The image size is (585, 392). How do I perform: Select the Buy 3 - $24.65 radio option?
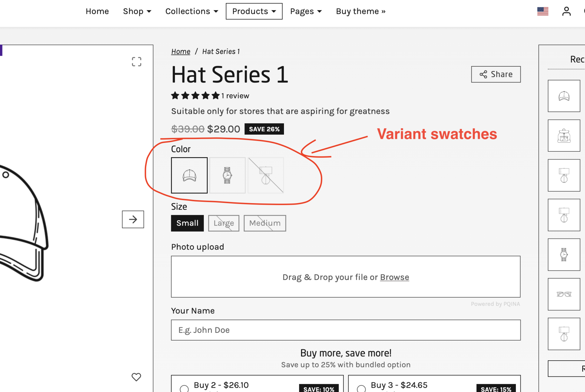(x=361, y=388)
